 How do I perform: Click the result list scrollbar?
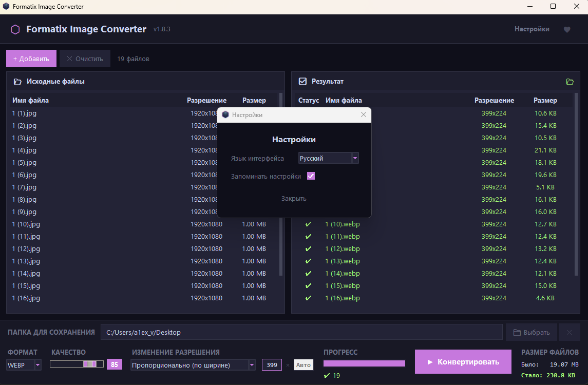click(x=576, y=184)
